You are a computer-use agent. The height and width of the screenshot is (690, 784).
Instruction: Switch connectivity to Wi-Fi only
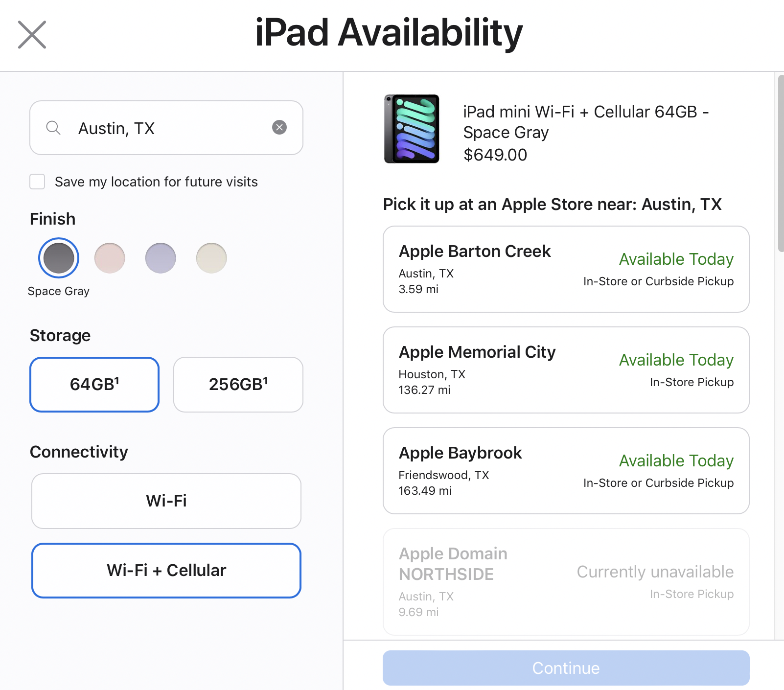[166, 501]
